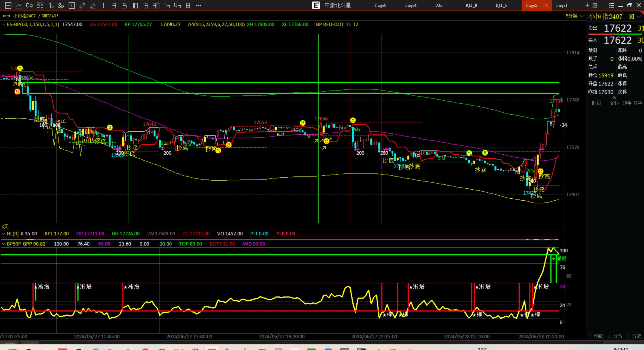This screenshot has height=350, width=644.
Task: Switch to 1h period
Action: 167,5
